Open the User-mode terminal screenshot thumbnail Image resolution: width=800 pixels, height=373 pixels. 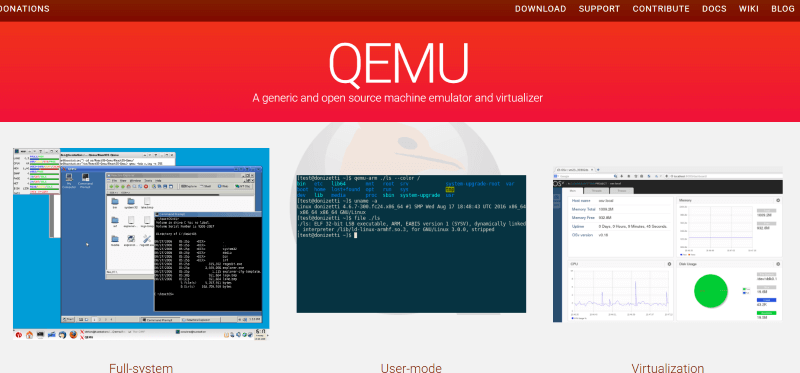tap(411, 244)
